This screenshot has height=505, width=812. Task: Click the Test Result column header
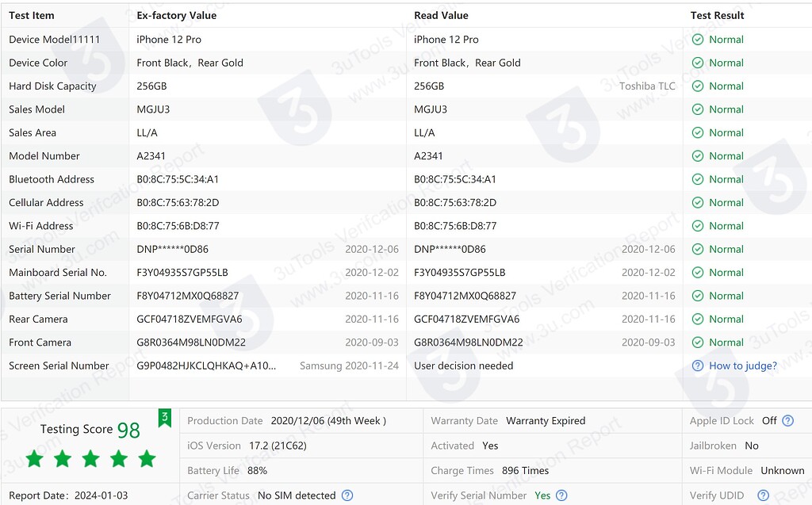tap(717, 16)
